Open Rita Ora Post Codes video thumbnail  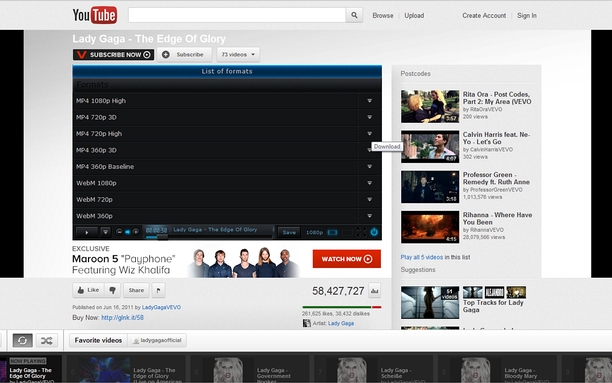(430, 106)
